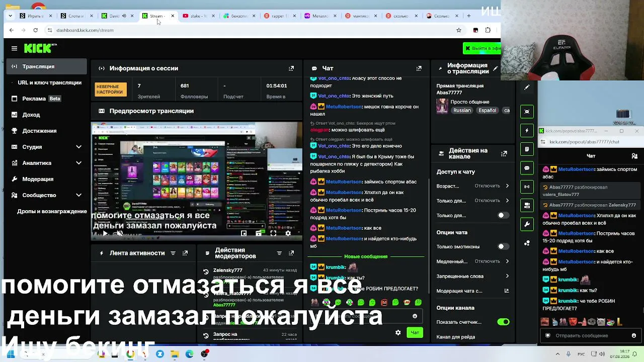
Task: Open the Banned Words settings
Action: point(473,276)
